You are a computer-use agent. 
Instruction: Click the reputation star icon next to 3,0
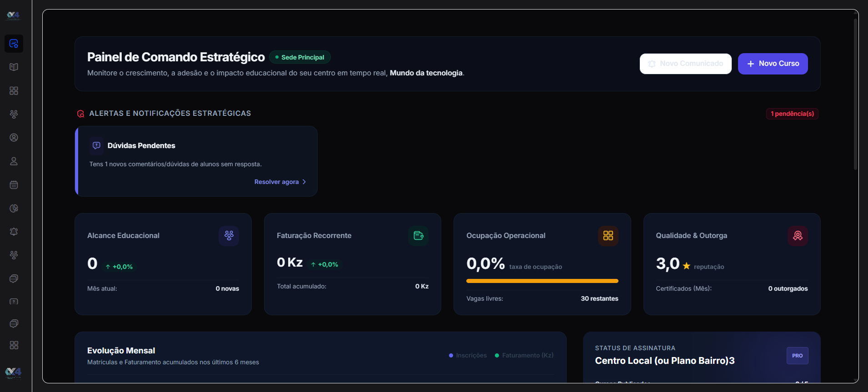[x=686, y=266]
